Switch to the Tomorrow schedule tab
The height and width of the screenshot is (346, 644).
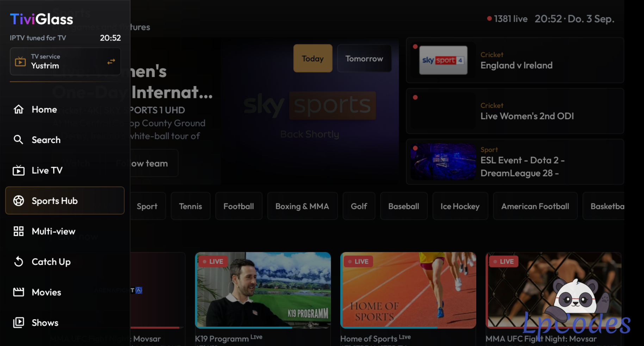tap(364, 58)
